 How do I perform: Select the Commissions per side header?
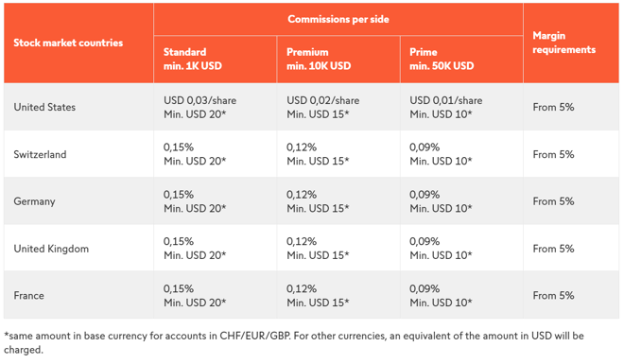(x=338, y=19)
